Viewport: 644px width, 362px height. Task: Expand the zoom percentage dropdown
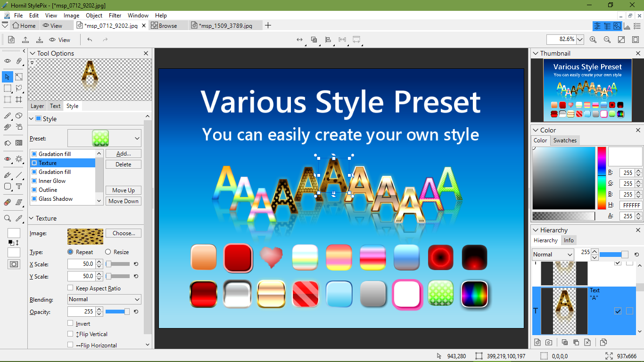580,40
